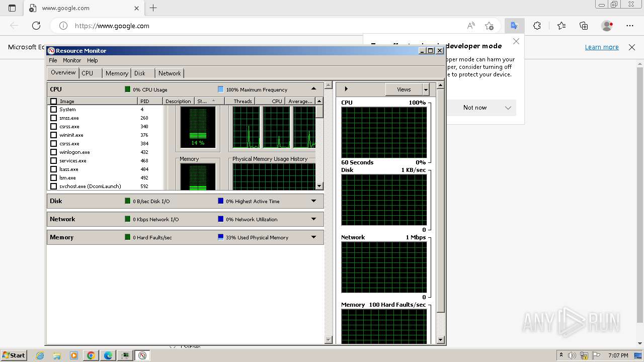This screenshot has width=644, height=362.
Task: Check the lsm.exe checkbox
Action: tap(54, 178)
